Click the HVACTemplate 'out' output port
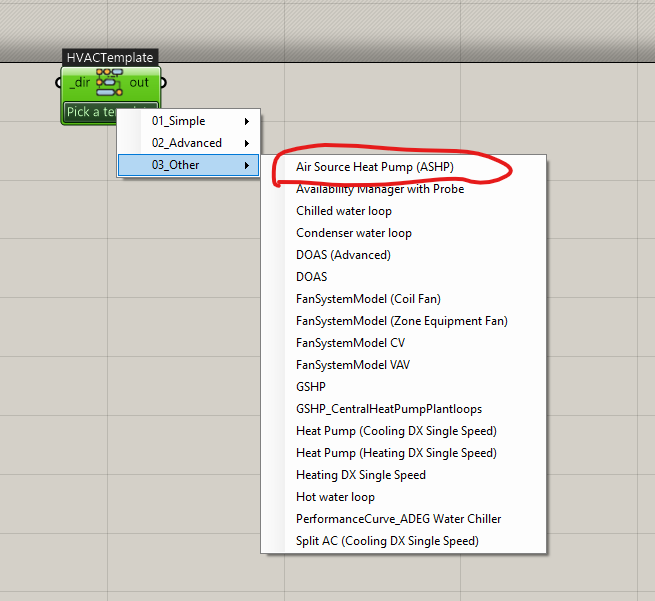 click(162, 82)
